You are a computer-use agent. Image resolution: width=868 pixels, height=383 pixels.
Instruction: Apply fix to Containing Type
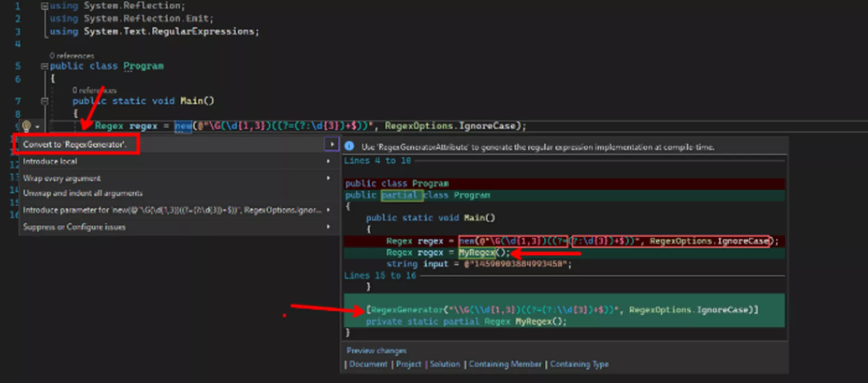pos(580,364)
